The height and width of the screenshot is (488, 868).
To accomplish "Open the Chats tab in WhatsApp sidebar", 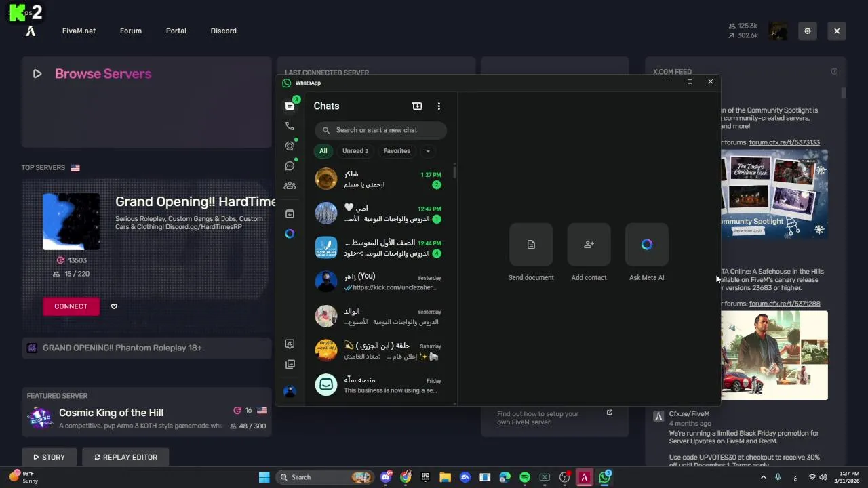I will 290,106.
